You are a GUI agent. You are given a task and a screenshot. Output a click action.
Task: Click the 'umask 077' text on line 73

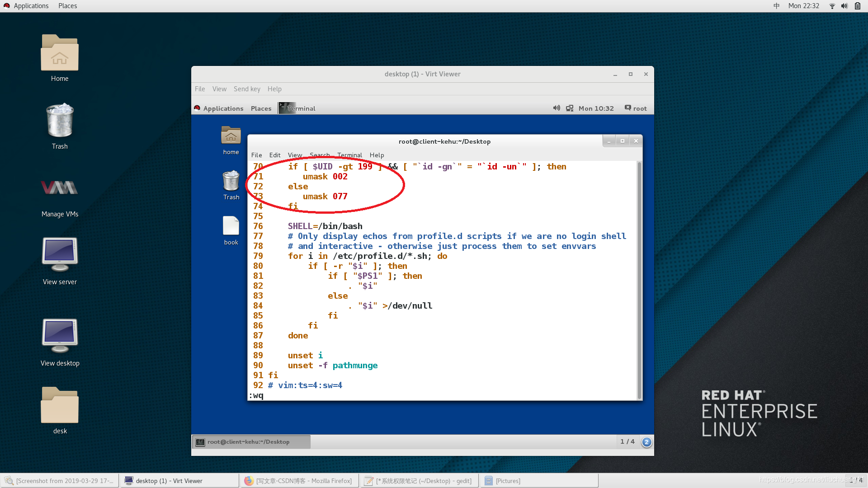(325, 197)
